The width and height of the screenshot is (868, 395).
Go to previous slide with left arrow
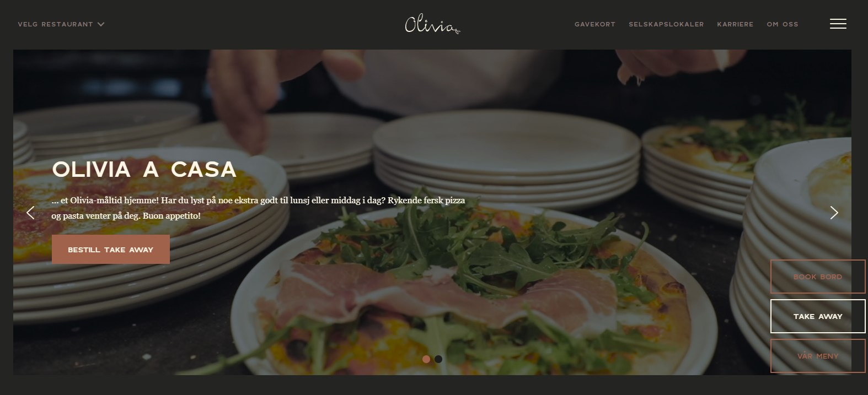30,213
